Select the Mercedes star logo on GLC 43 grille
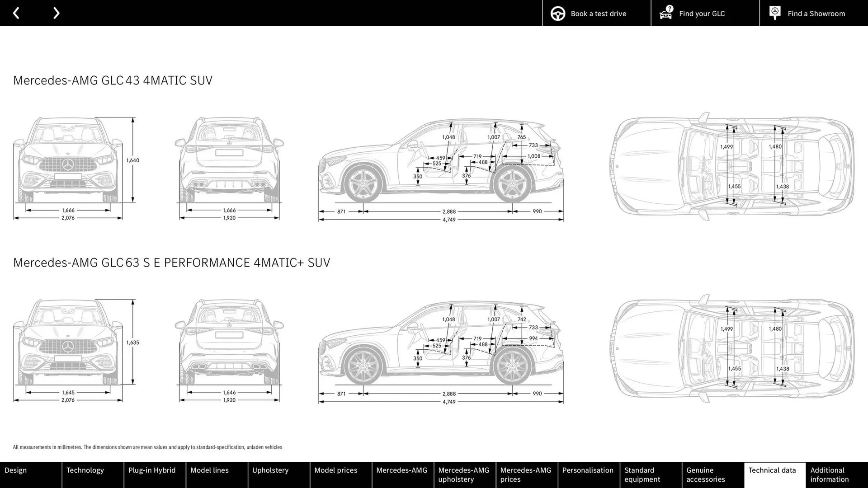Viewport: 868px width, 488px height. pyautogui.click(x=68, y=164)
